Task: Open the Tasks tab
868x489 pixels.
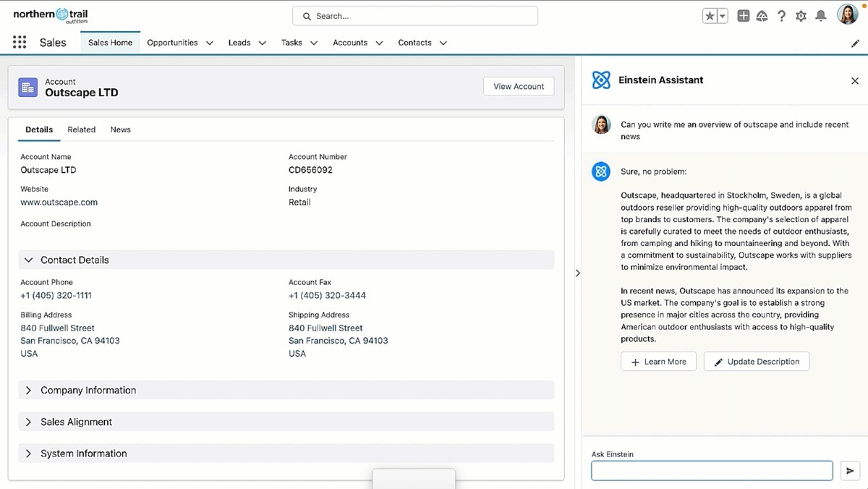Action: (x=292, y=43)
